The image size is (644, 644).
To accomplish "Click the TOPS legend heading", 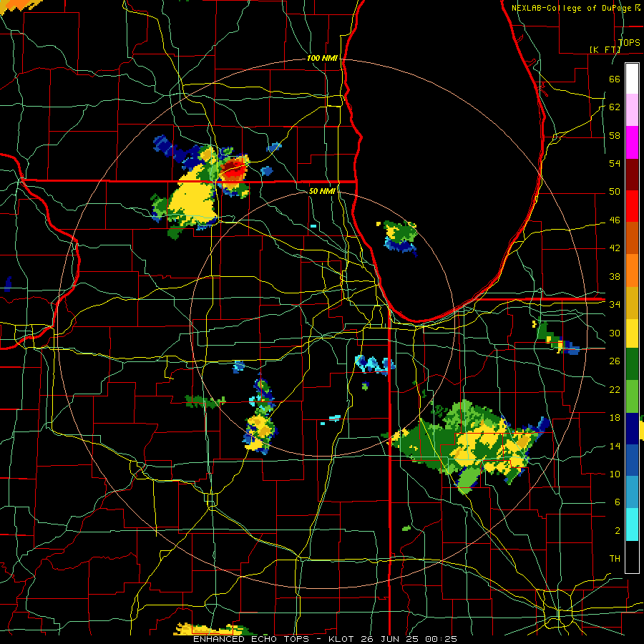I will 629,43.
